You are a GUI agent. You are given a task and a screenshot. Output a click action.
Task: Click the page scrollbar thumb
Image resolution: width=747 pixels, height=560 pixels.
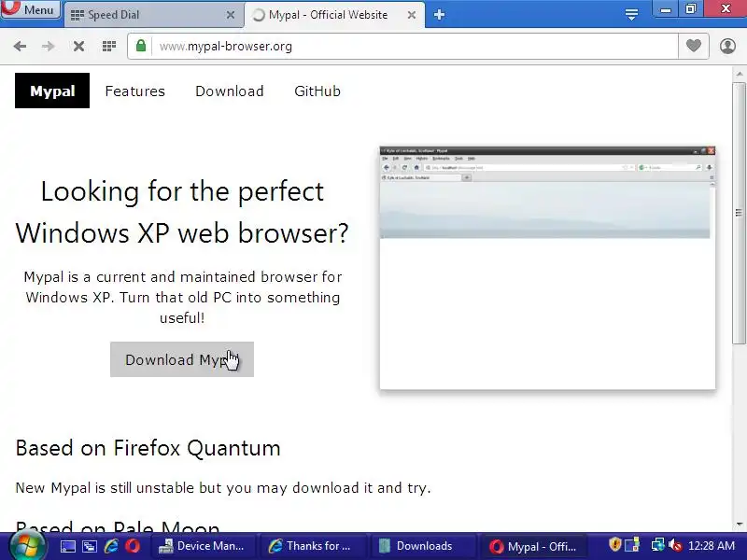pyautogui.click(x=739, y=213)
